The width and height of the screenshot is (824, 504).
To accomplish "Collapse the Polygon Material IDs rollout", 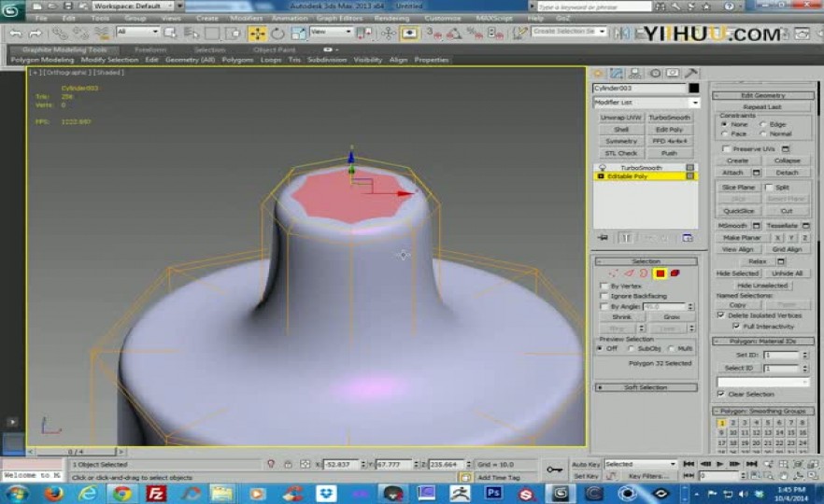I will tap(763, 342).
